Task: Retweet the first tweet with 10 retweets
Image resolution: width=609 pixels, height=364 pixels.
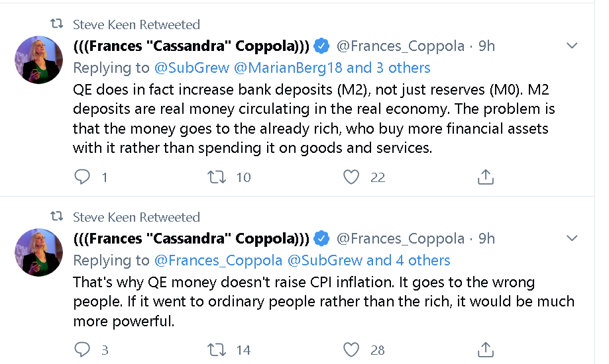Action: coord(216,177)
